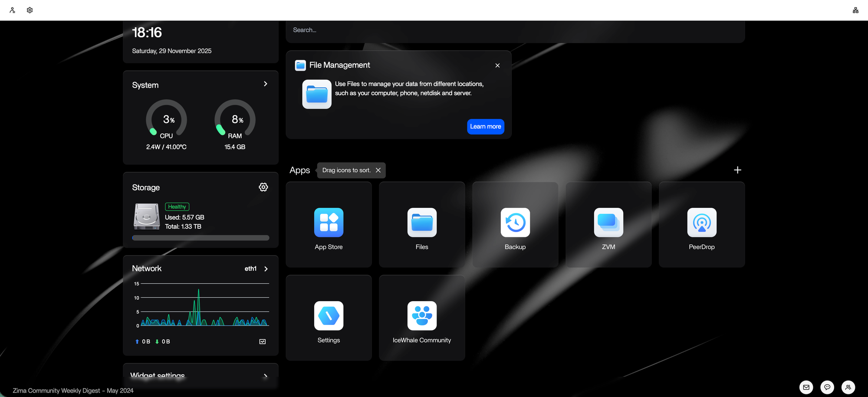Launch the PeerDrop app
The height and width of the screenshot is (397, 868).
[702, 223]
